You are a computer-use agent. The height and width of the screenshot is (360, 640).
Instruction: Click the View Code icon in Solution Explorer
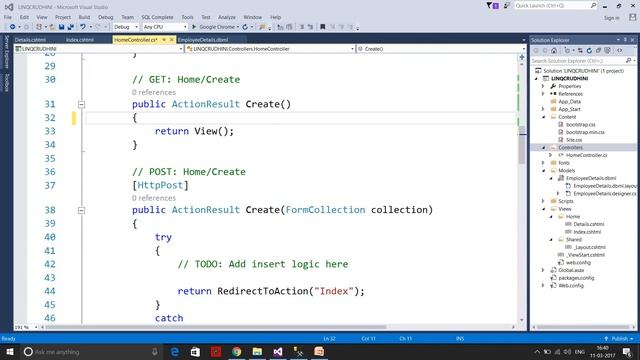[620, 51]
